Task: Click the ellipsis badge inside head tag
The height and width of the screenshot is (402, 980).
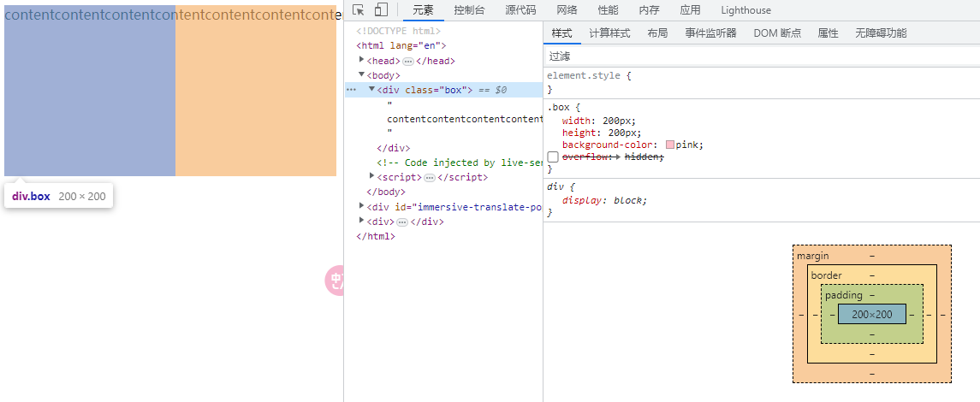Action: coord(408,62)
